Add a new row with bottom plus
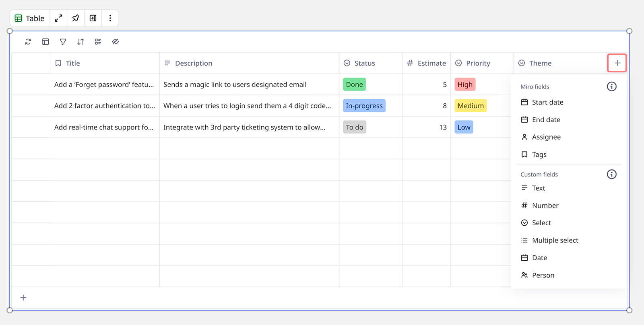This screenshot has width=644, height=325. (23, 298)
